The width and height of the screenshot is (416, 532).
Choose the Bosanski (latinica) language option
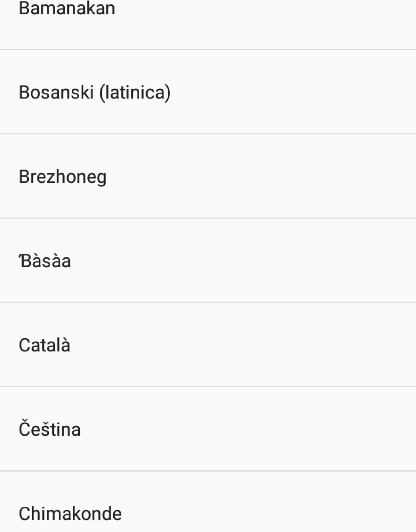point(95,92)
